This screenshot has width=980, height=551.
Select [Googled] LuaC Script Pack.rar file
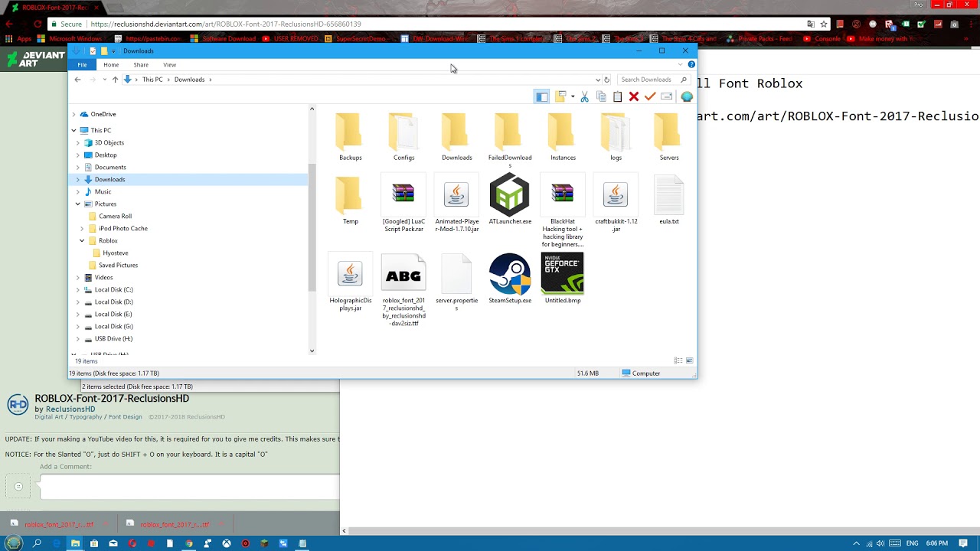(x=403, y=204)
